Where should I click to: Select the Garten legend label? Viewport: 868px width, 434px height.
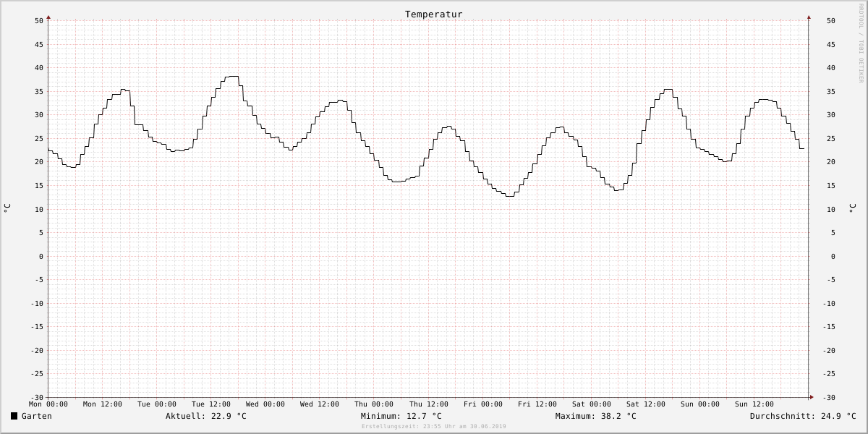[37, 416]
